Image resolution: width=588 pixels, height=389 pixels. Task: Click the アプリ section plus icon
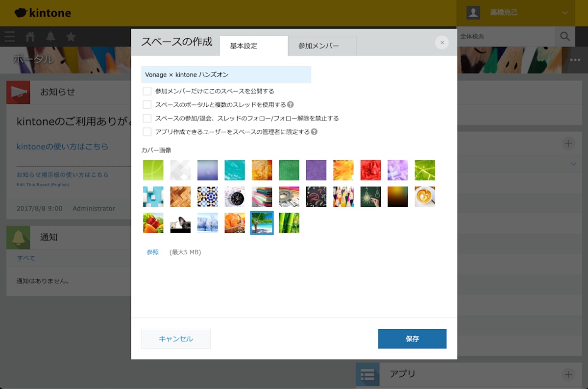coord(568,375)
